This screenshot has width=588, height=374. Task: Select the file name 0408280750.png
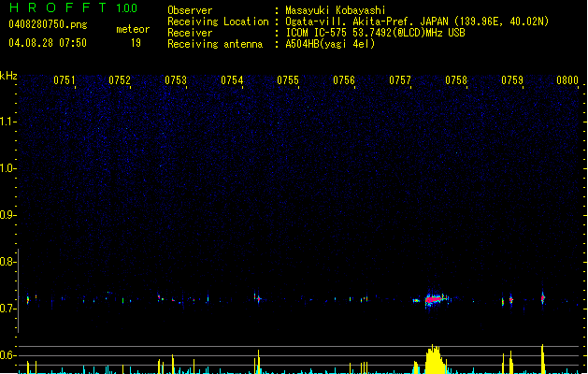coord(48,24)
